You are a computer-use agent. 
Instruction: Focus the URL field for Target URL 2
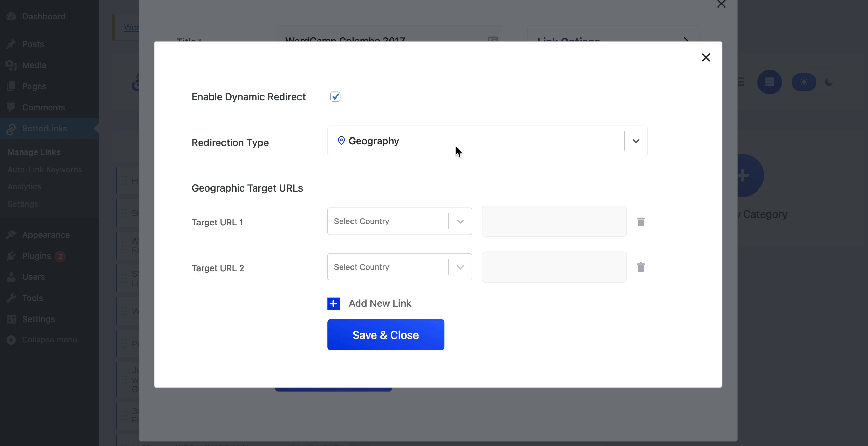tap(554, 267)
